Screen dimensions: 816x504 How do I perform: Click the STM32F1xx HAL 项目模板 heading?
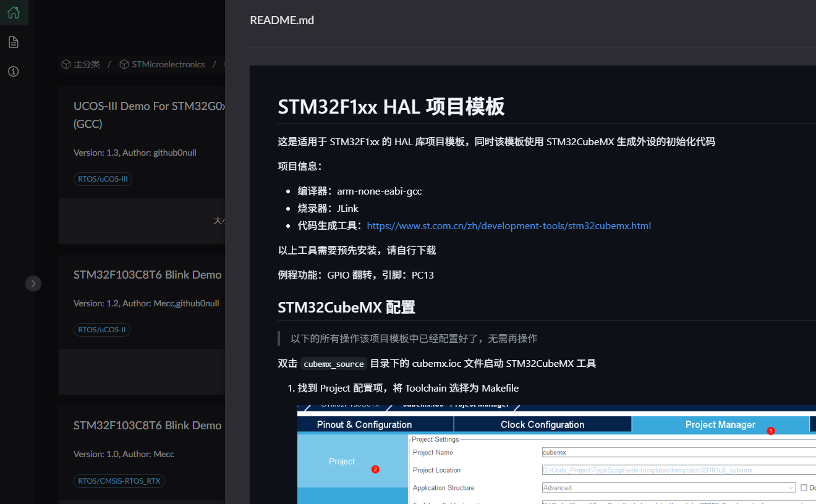pos(391,107)
